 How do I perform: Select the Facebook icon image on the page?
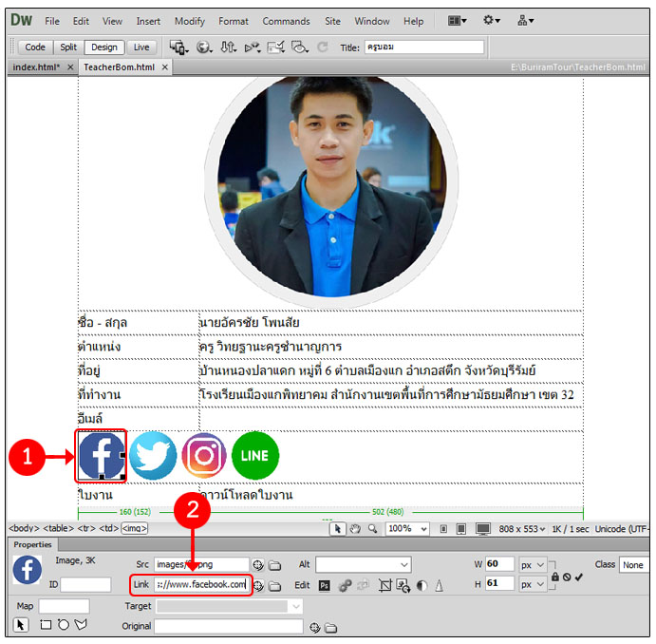coord(102,454)
